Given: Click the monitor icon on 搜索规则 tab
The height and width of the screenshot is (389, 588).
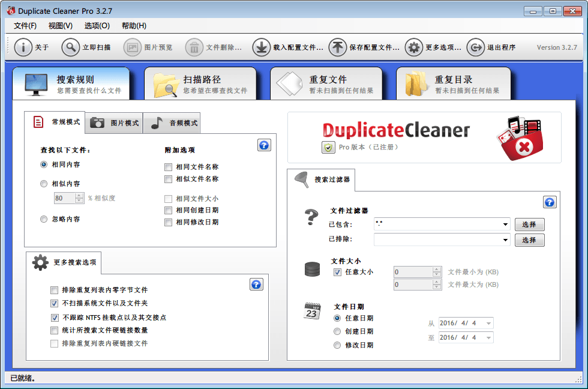Looking at the screenshot, I should point(36,85).
